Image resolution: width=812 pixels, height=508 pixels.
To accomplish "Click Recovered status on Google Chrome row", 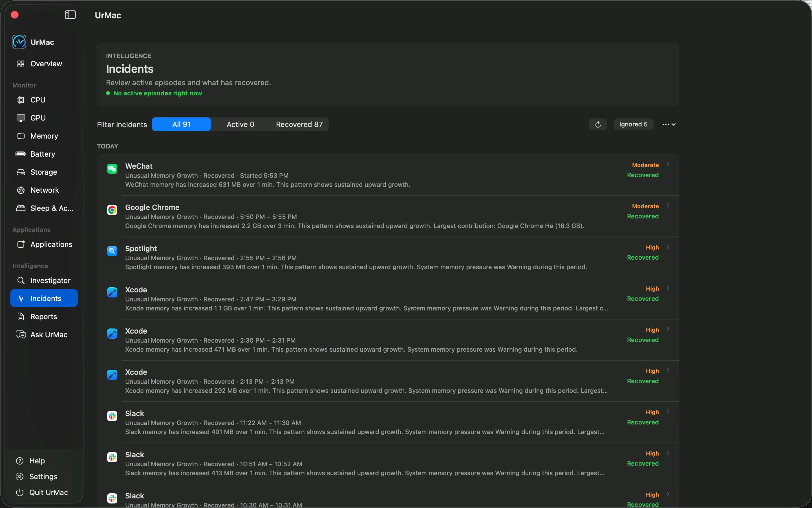I will pyautogui.click(x=643, y=216).
